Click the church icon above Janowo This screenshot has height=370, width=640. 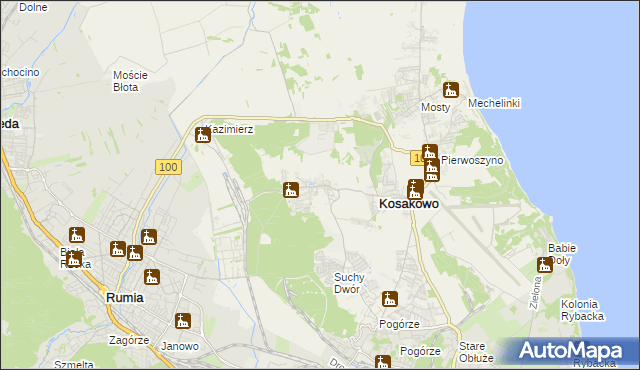click(x=183, y=321)
